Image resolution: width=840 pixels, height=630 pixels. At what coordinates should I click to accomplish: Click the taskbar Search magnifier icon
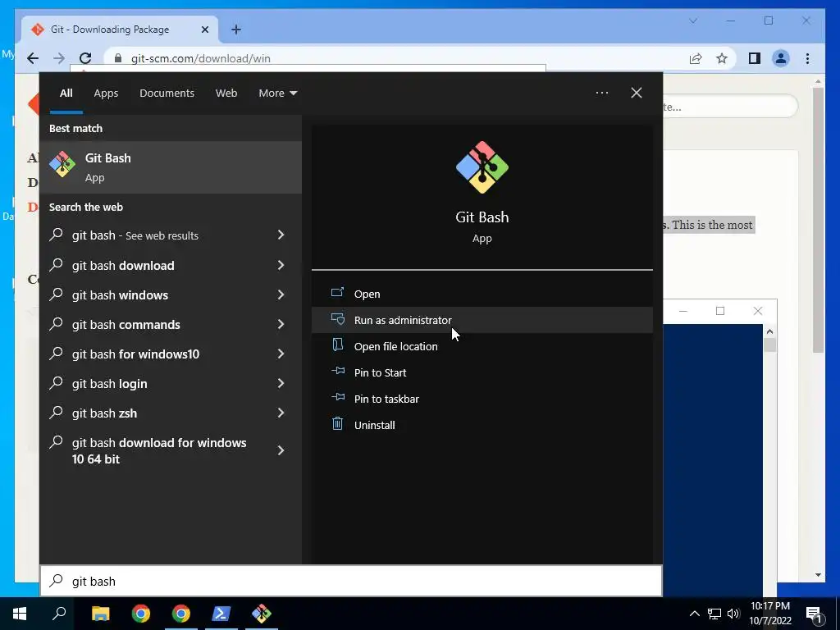coord(59,614)
